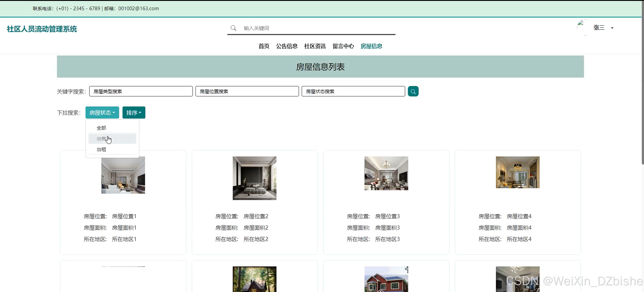
Task: Click the teal magnifier search button
Action: (x=413, y=91)
